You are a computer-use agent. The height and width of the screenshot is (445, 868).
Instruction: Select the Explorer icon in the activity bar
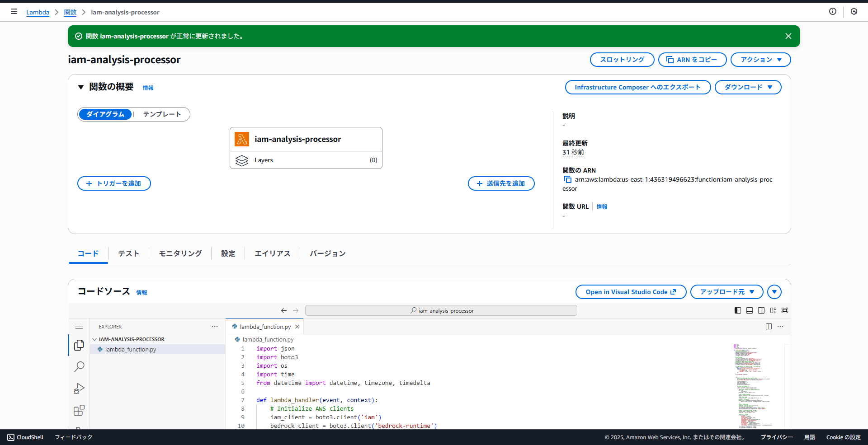tap(79, 345)
